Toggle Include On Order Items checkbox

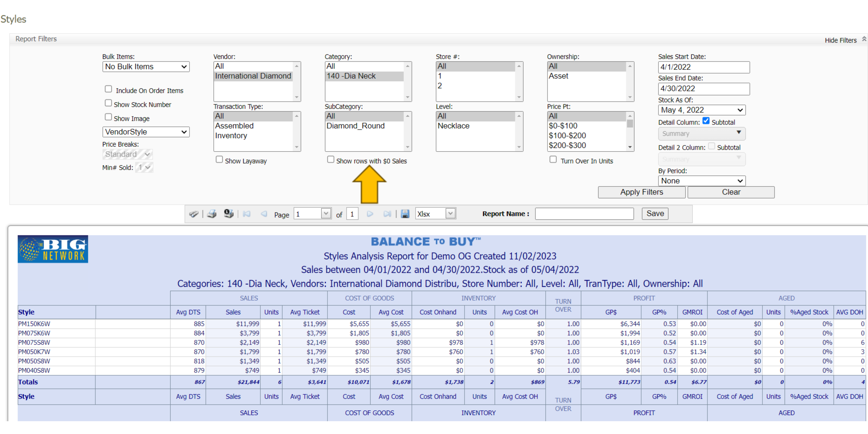tap(108, 89)
